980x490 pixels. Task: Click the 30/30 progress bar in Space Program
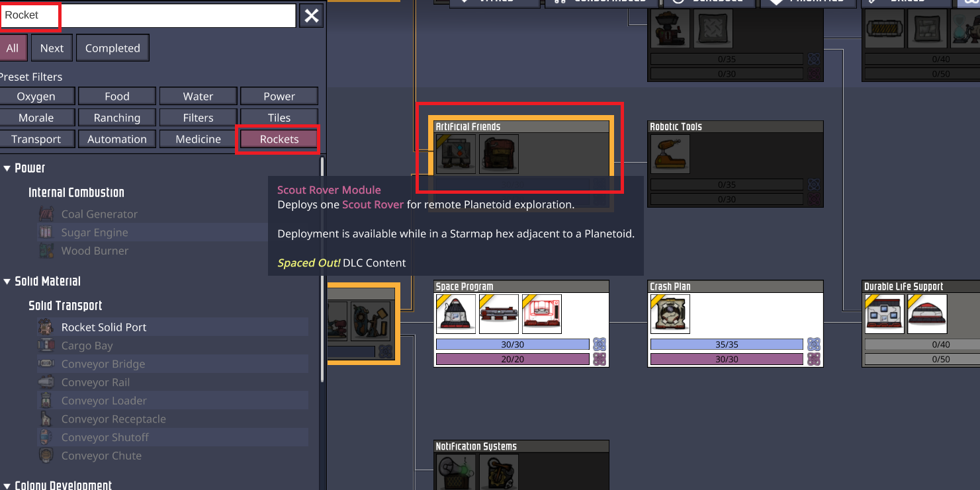coord(512,344)
